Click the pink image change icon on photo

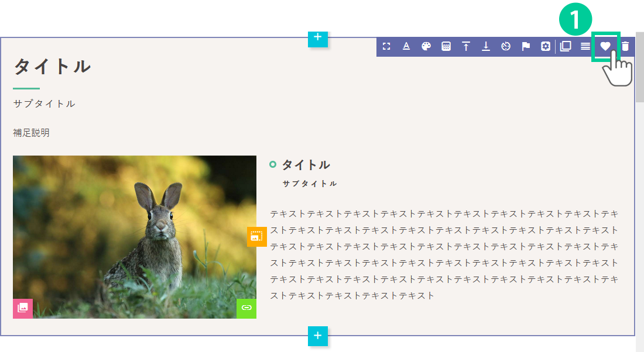pos(23,308)
